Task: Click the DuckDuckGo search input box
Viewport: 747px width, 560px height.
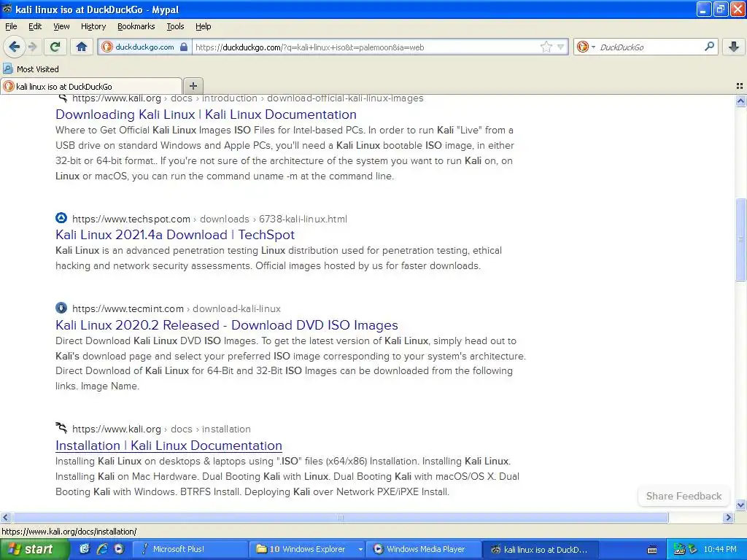Action: tap(650, 47)
